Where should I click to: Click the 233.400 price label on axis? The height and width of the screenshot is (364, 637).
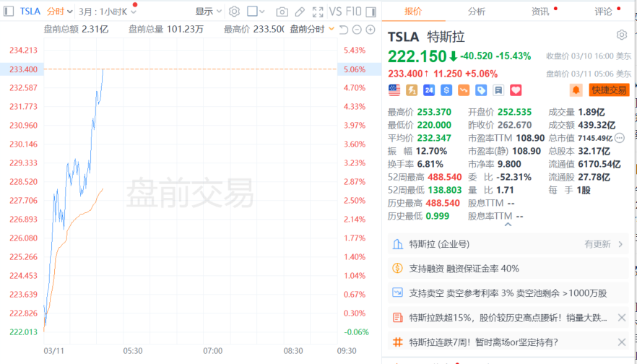click(23, 69)
